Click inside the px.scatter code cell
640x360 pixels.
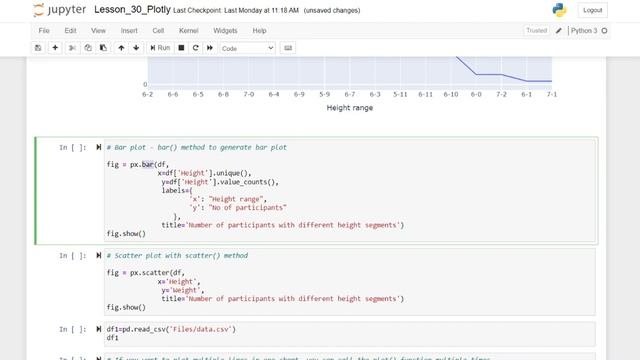point(350,282)
